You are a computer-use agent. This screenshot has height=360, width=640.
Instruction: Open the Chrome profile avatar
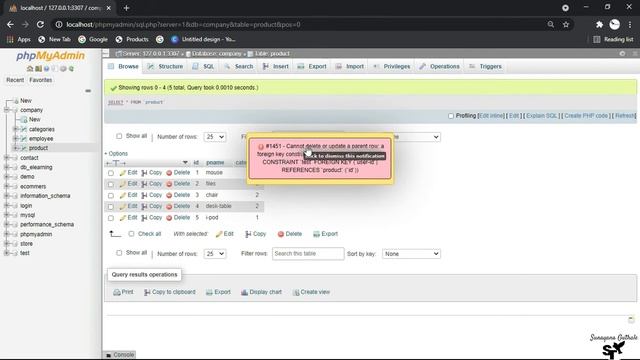[x=614, y=24]
